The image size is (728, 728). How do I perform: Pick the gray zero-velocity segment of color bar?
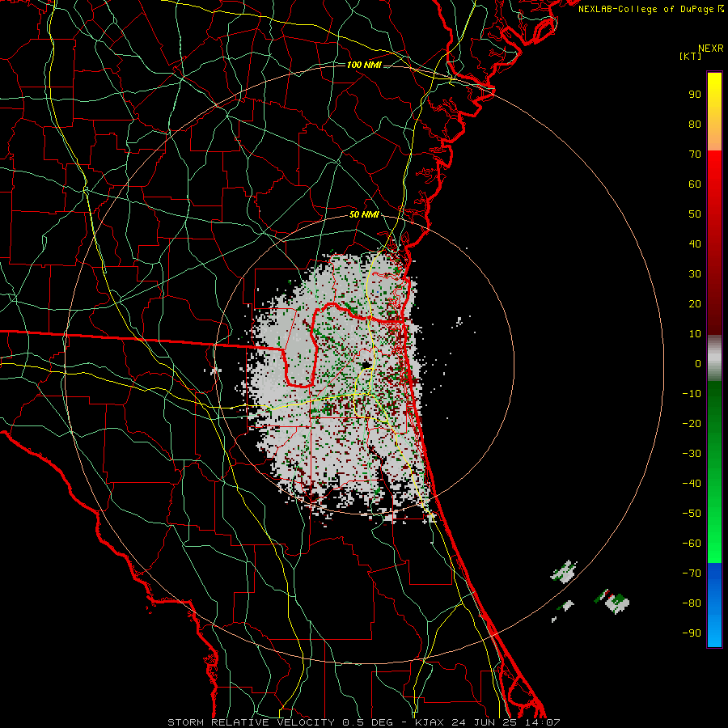714,358
